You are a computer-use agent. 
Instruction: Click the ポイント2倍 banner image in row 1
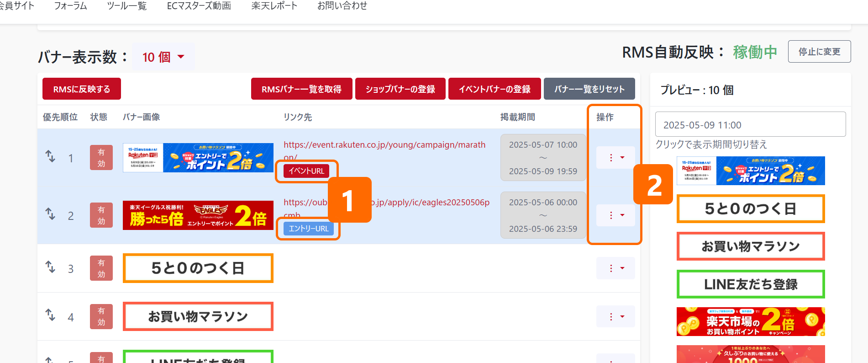pyautogui.click(x=198, y=158)
